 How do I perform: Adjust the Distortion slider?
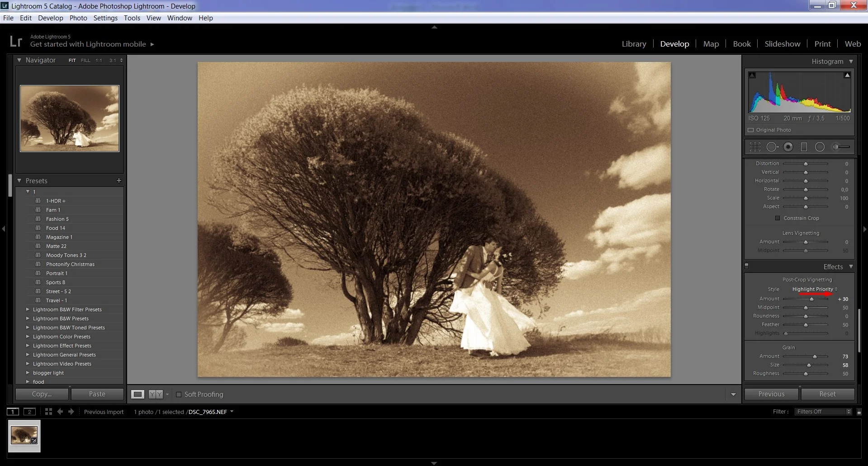[806, 164]
